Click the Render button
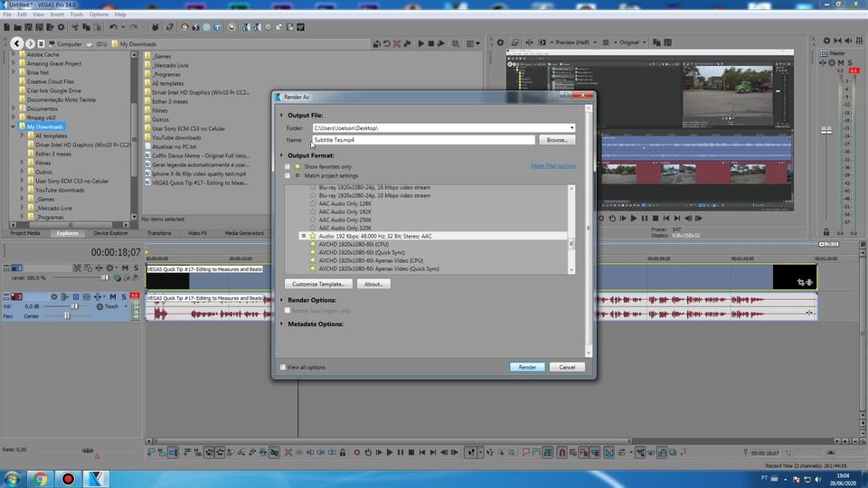 527,367
